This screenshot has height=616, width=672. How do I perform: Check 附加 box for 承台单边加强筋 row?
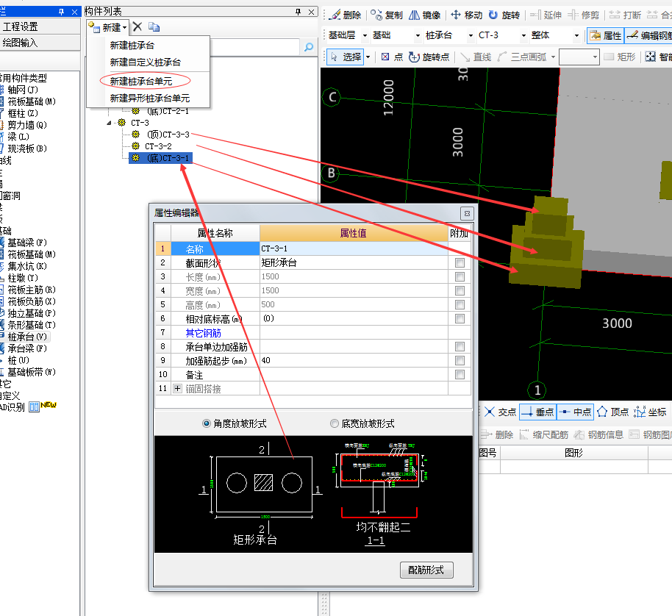[x=460, y=346]
